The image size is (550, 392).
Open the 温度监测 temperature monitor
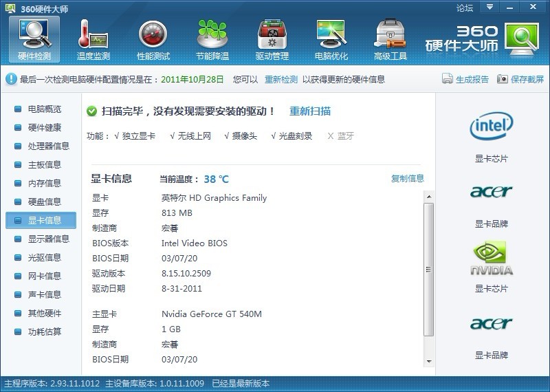(93, 39)
